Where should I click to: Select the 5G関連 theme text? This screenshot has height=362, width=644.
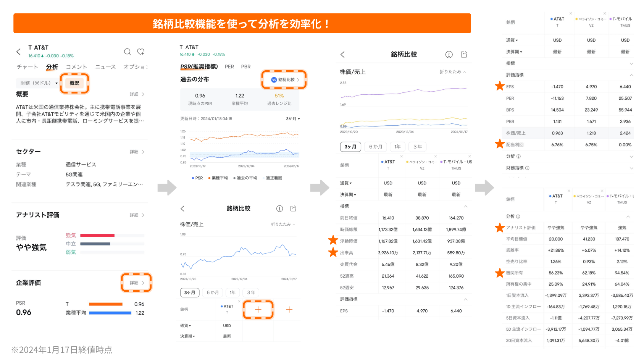74,175
